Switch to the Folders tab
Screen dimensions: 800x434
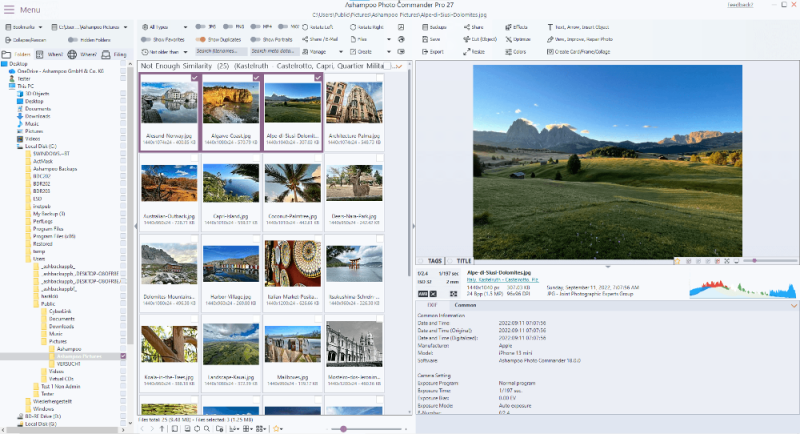(x=17, y=54)
